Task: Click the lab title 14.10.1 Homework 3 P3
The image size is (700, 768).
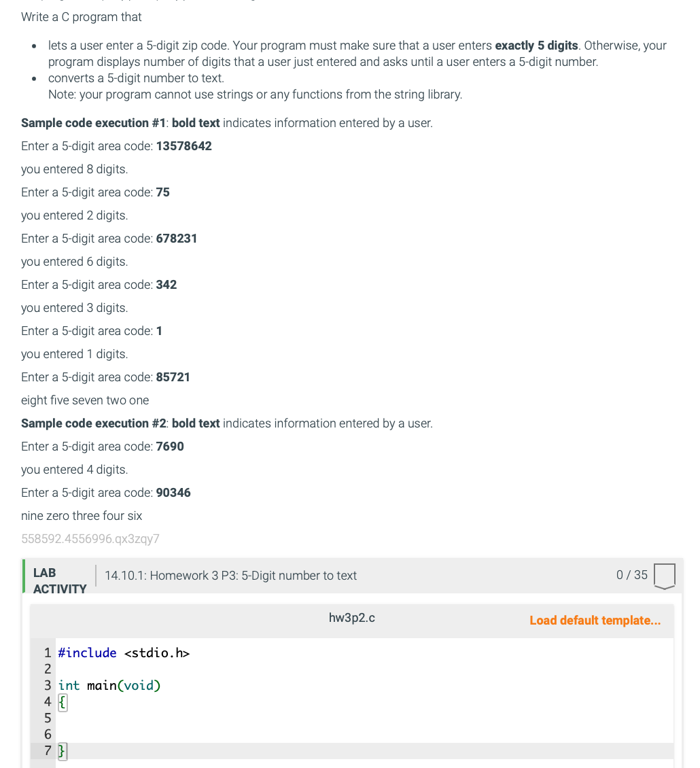Action: coord(230,575)
